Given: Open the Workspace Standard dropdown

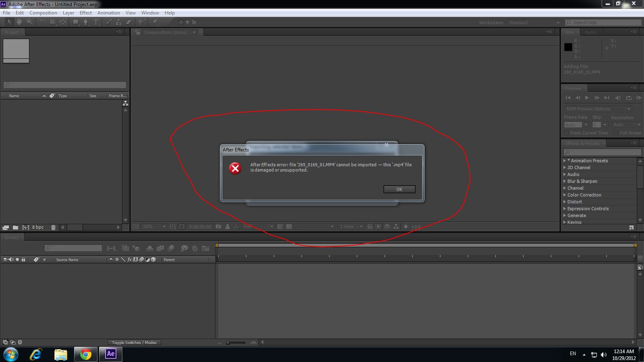Looking at the screenshot, I should coord(534,23).
